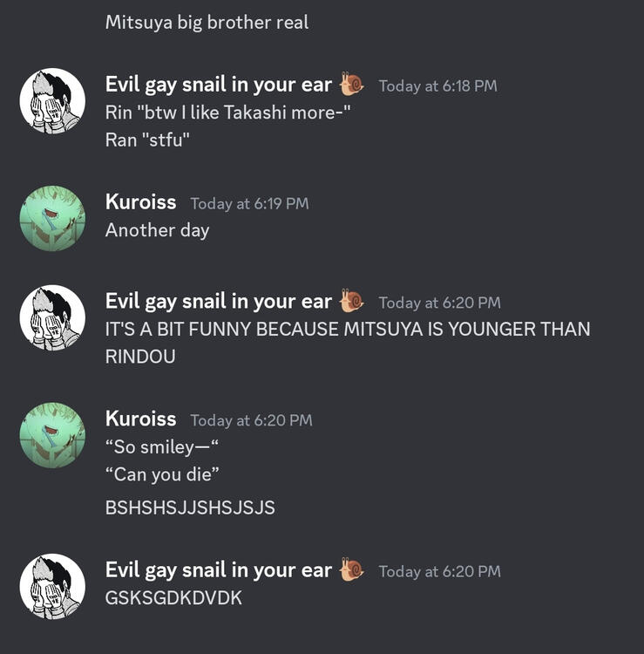Open profile via username above "Rin btw I like Takashi"

pyautogui.click(x=219, y=85)
